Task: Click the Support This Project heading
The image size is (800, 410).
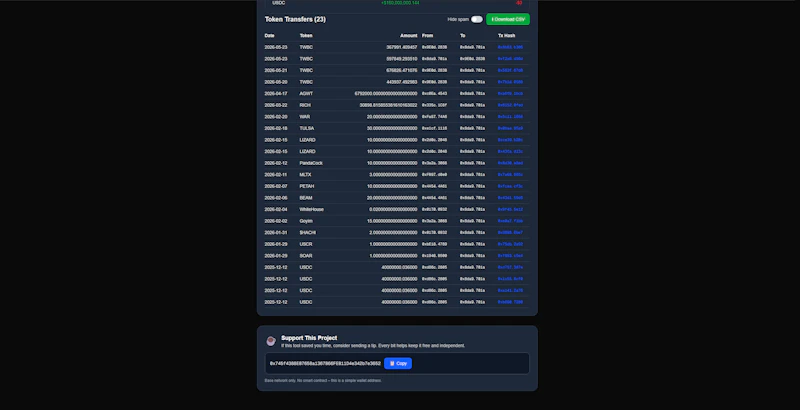Action: [x=309, y=338]
